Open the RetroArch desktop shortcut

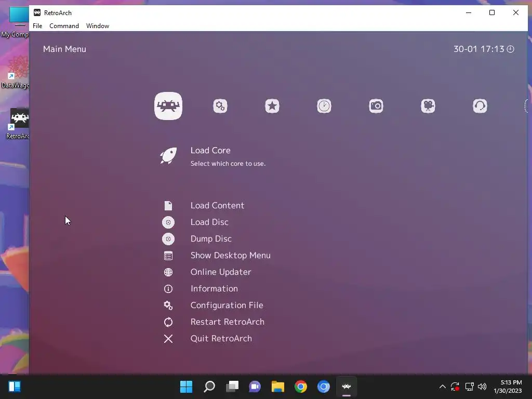18,124
